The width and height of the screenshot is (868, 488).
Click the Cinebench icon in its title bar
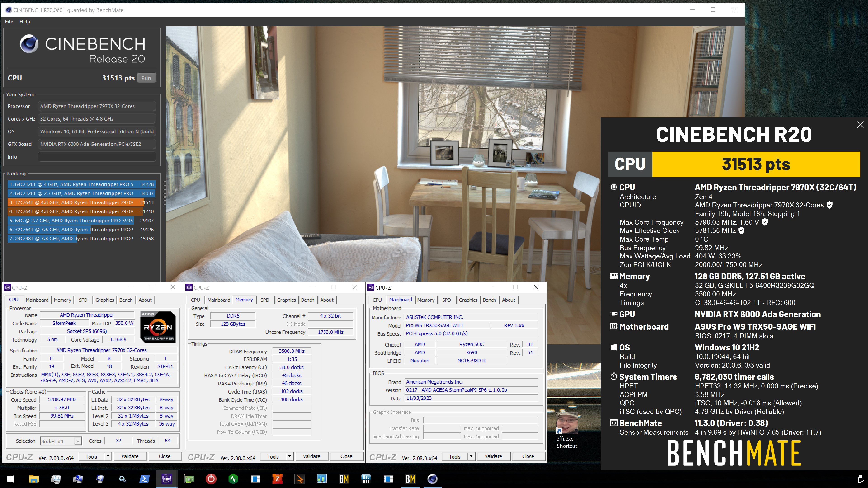tap(8, 10)
